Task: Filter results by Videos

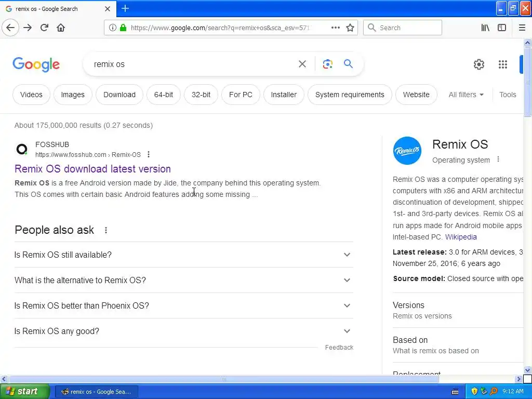Action: [x=31, y=95]
